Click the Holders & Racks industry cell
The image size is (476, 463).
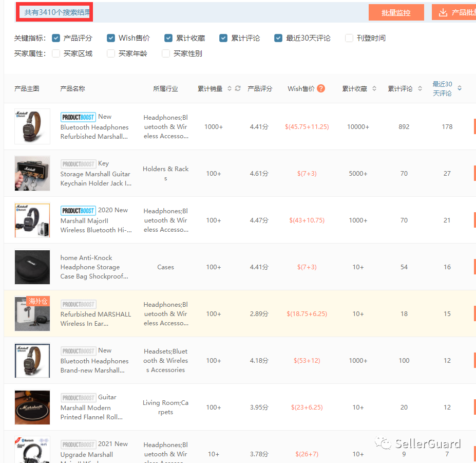[165, 174]
